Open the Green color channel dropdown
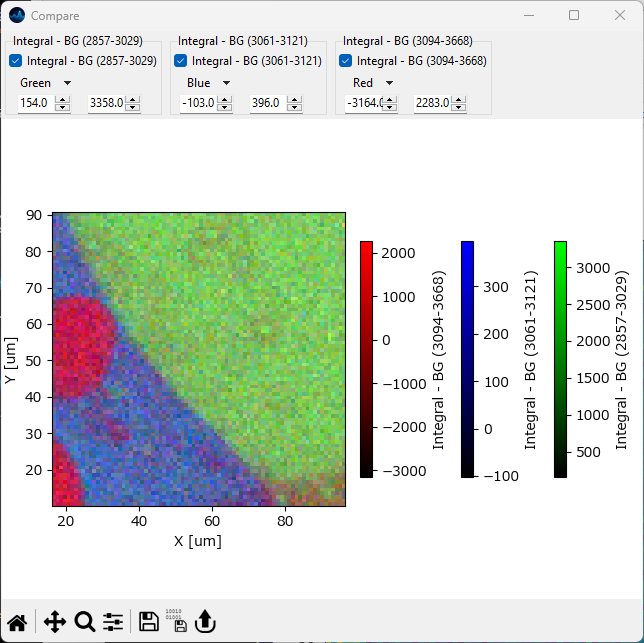Screen dimensions: 644x643 (45, 83)
